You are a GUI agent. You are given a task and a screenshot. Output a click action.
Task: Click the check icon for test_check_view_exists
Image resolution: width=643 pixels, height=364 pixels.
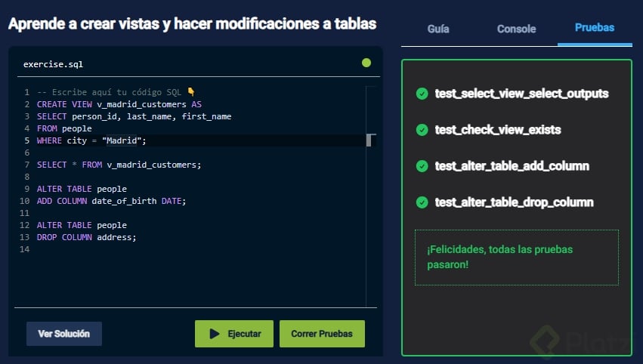pyautogui.click(x=422, y=130)
